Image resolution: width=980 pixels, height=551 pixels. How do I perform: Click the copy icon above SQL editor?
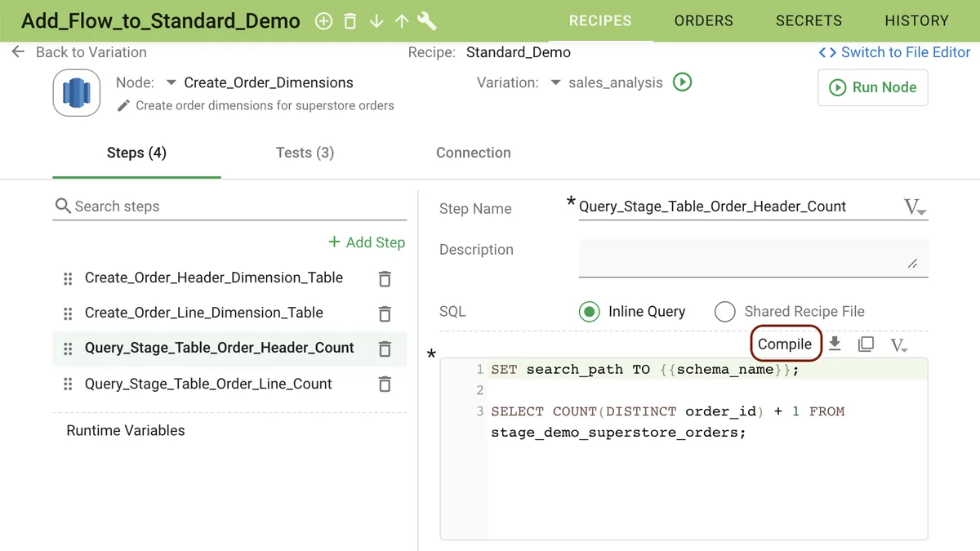pyautogui.click(x=866, y=344)
